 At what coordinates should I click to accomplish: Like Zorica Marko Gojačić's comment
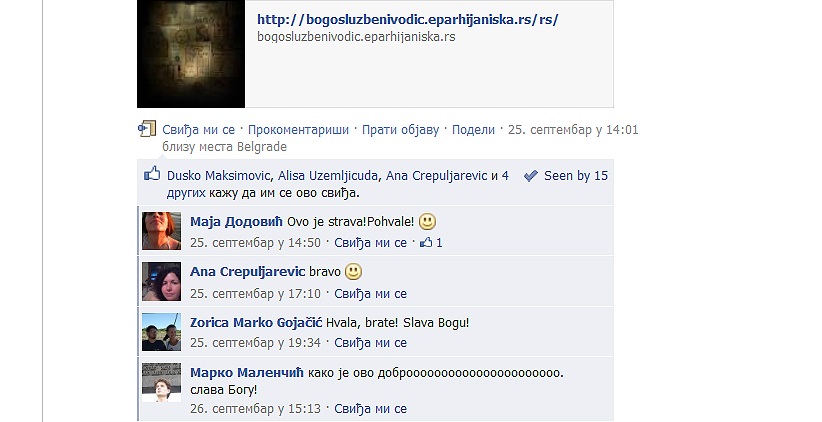point(371,343)
